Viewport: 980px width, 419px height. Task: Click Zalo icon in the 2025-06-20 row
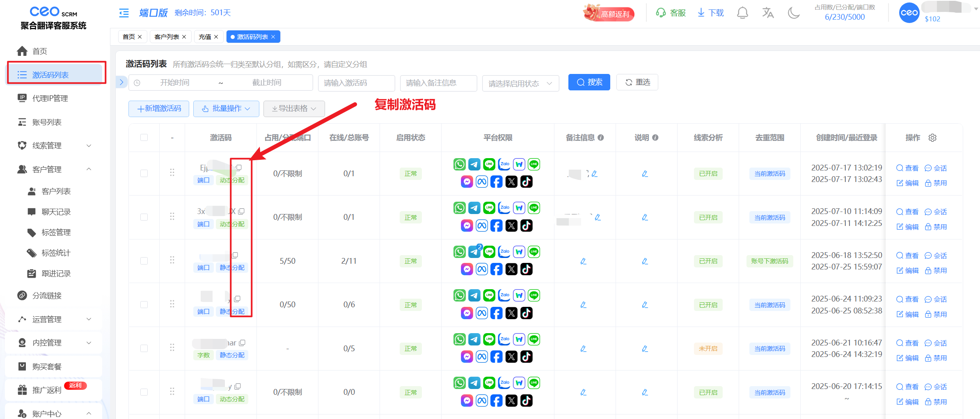coord(504,383)
